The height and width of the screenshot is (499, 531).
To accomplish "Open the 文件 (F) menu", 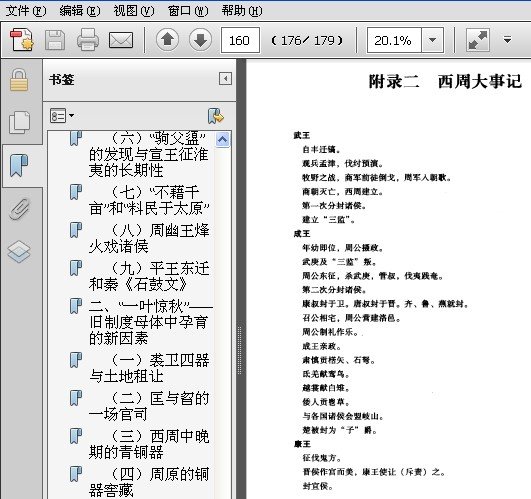I will click(x=26, y=11).
